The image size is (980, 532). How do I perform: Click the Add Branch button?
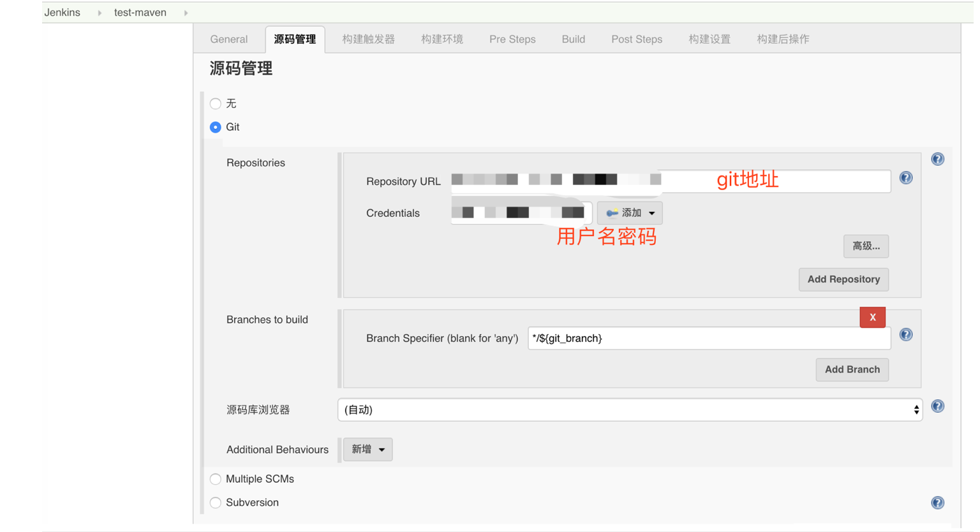click(x=852, y=369)
